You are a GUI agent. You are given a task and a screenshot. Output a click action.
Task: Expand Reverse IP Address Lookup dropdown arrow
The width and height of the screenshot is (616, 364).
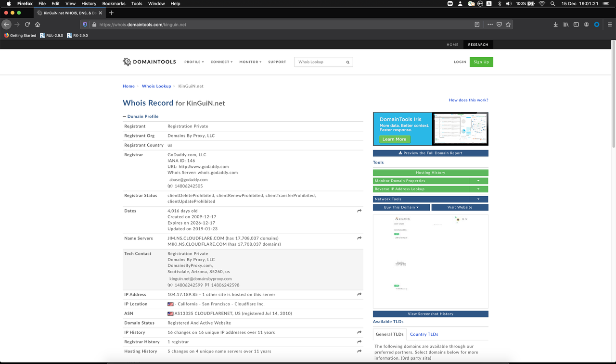pyautogui.click(x=478, y=189)
